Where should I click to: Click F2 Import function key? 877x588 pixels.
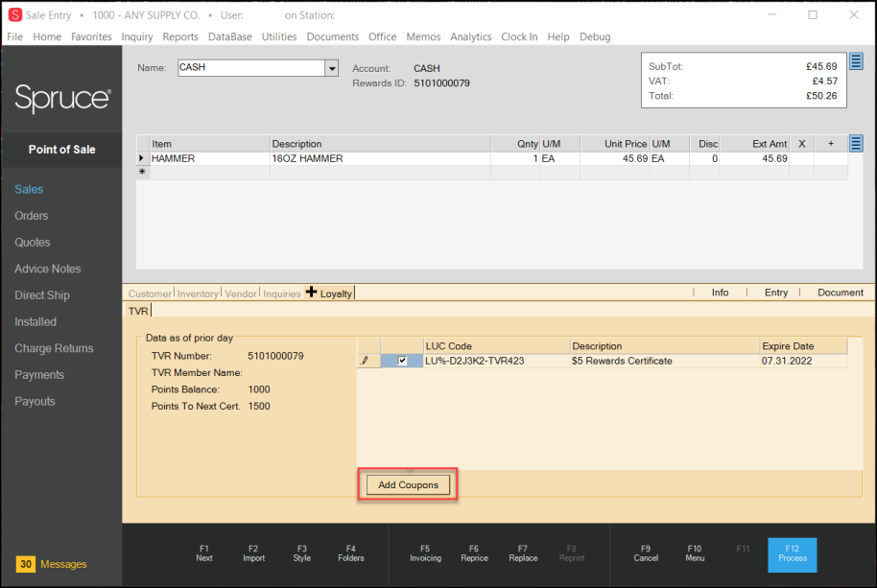[x=253, y=553]
